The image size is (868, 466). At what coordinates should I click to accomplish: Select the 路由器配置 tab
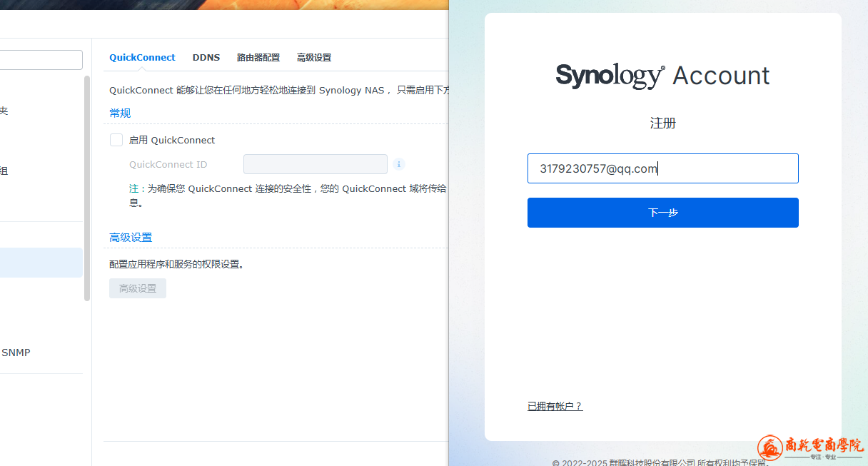(x=258, y=57)
